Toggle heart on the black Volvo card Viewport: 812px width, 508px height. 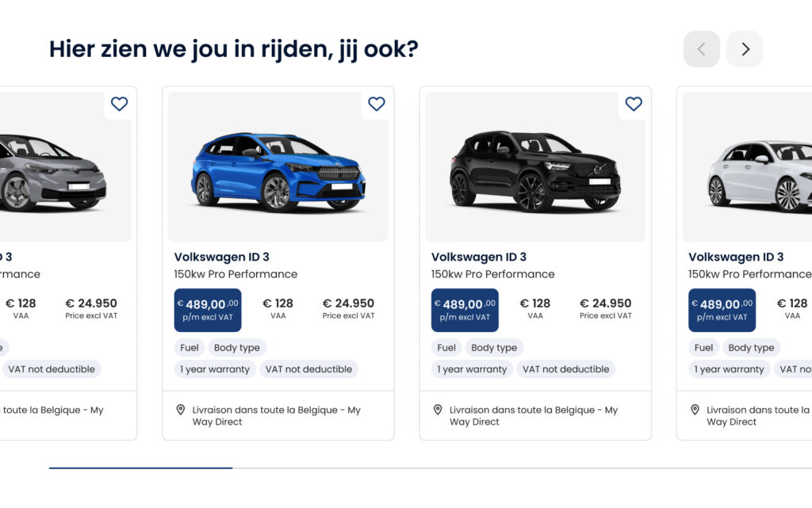[x=634, y=104]
